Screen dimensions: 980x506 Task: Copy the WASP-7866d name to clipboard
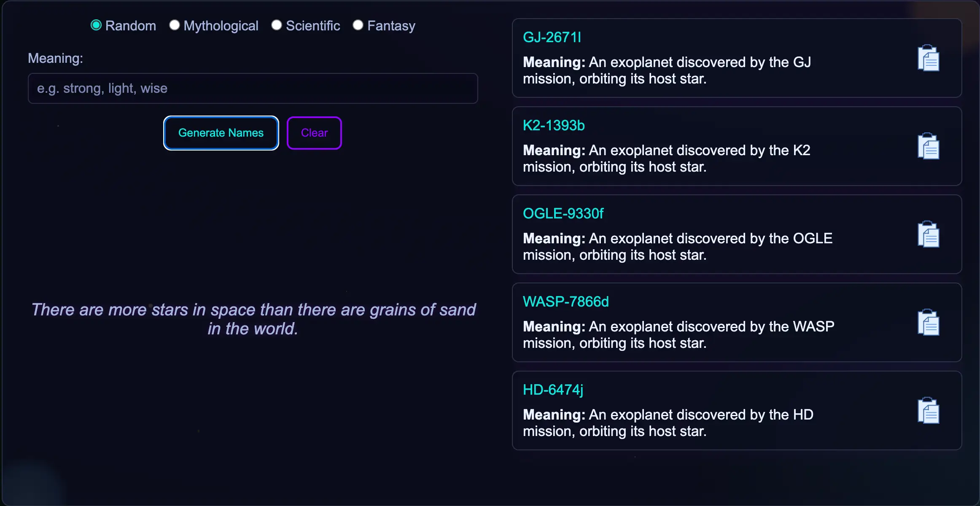pos(928,323)
